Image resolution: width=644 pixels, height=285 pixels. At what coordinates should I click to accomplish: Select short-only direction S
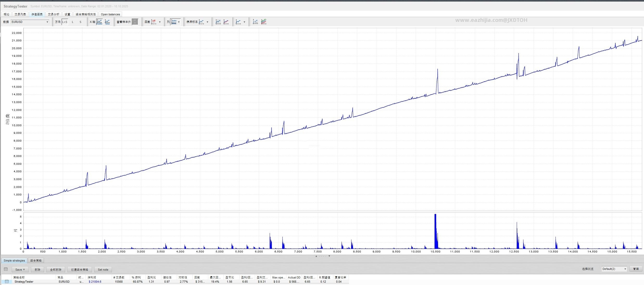tap(80, 22)
